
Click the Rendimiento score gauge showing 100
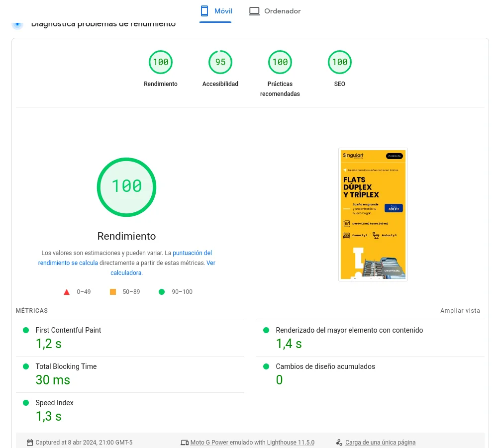tap(160, 62)
